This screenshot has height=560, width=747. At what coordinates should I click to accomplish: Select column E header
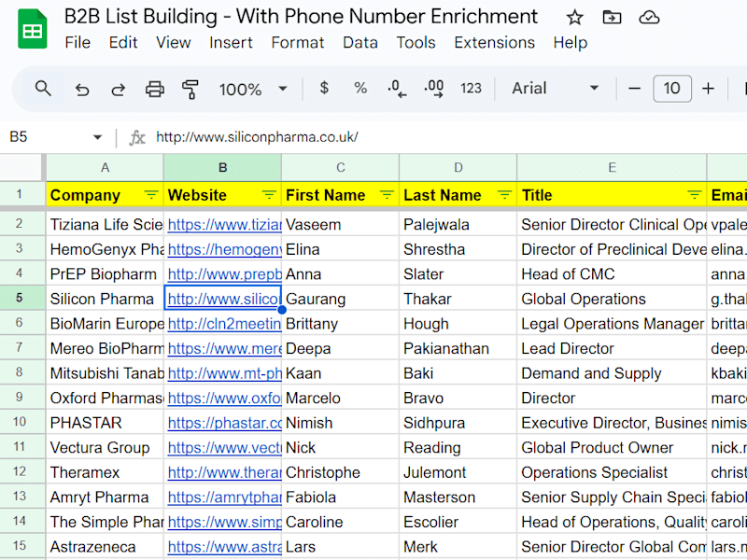click(x=612, y=168)
